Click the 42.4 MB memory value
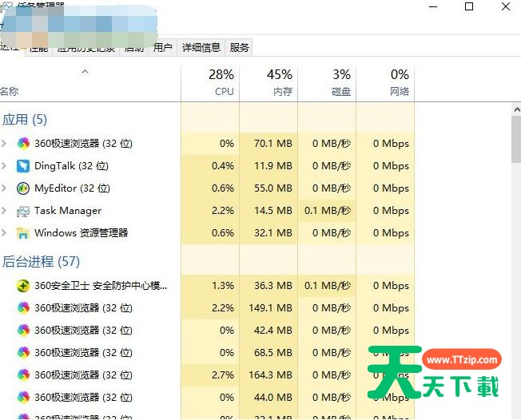 coord(273,331)
